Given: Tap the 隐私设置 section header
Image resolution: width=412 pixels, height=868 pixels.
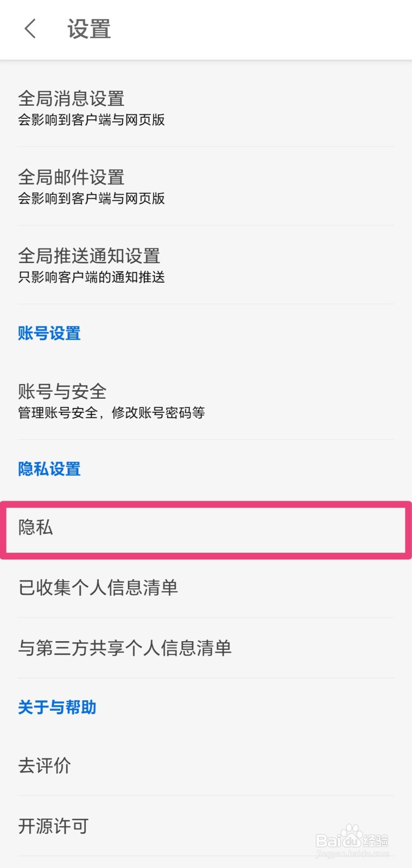Looking at the screenshot, I should click(x=48, y=469).
